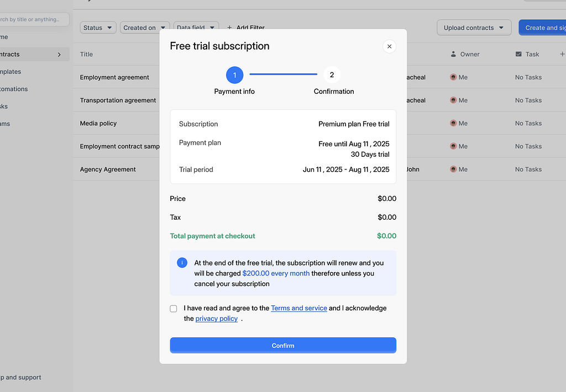Open the Terms and service link
566x392 pixels.
(299, 308)
